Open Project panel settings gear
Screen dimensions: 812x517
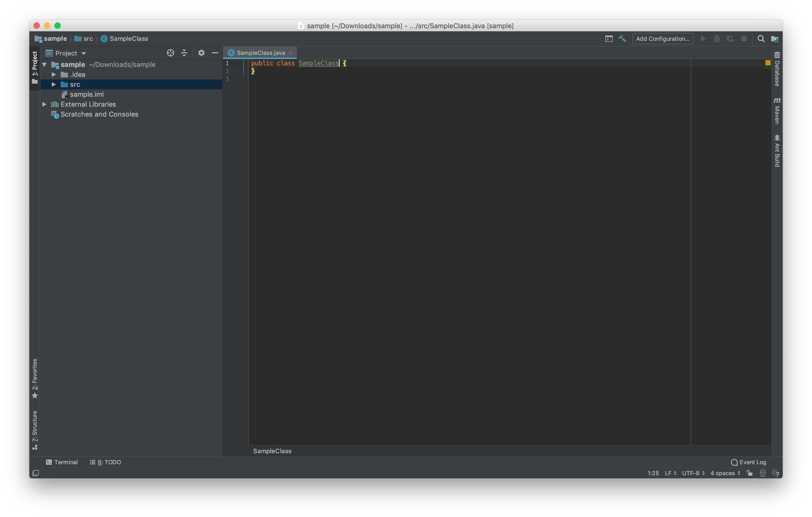[201, 53]
